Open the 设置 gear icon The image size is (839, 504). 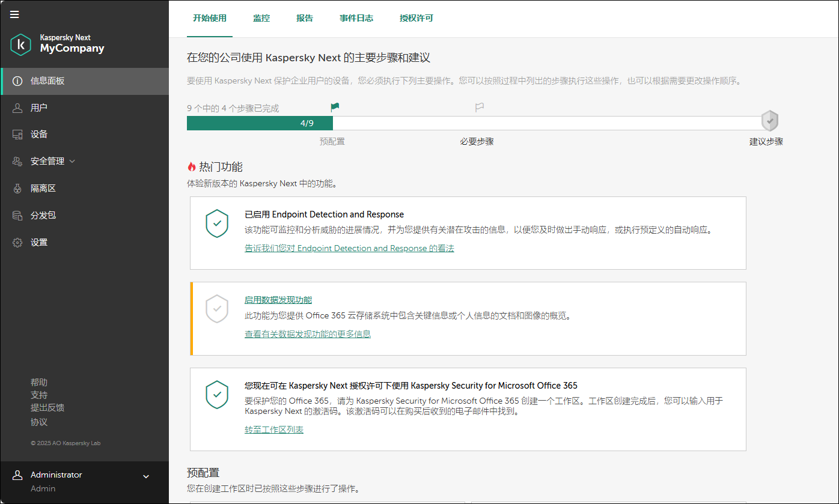point(17,242)
